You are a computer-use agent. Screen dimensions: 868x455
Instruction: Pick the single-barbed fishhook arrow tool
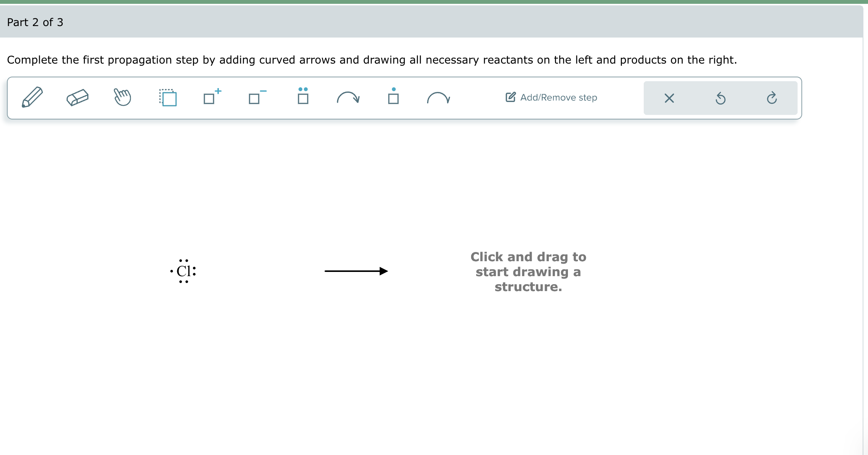pyautogui.click(x=439, y=98)
